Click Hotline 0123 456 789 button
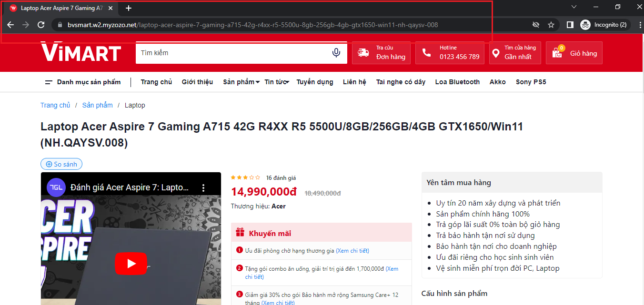This screenshot has height=305, width=644. click(x=450, y=52)
